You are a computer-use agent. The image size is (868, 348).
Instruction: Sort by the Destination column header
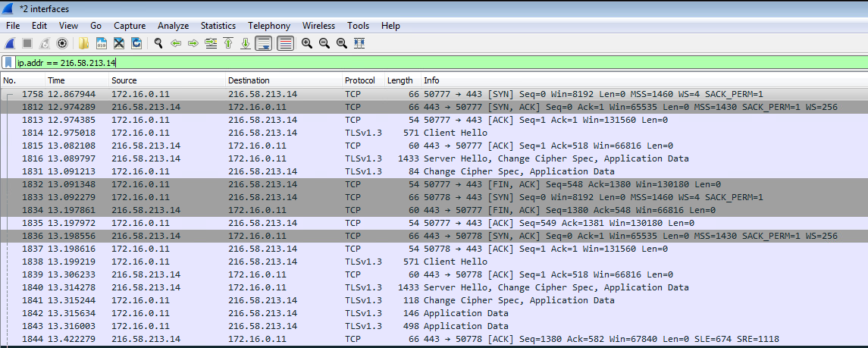pos(284,81)
